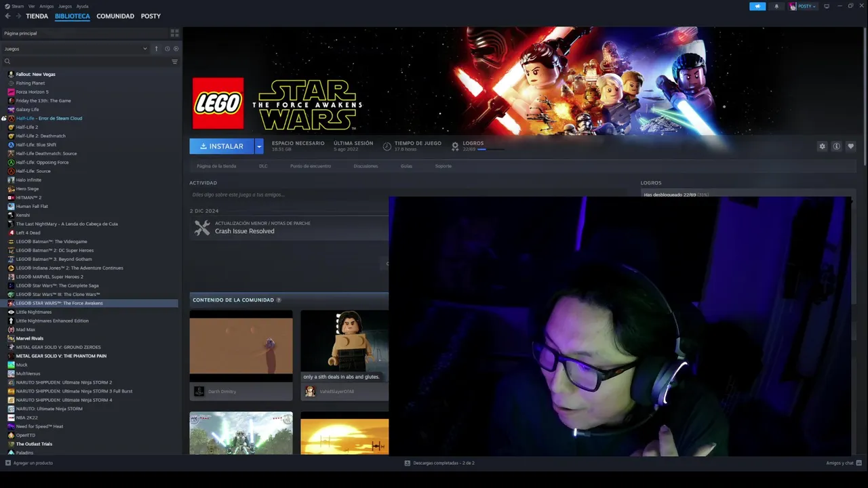The image size is (868, 488).
Task: Click the Forza Horizon 5 game icon
Action: pyautogui.click(x=11, y=91)
